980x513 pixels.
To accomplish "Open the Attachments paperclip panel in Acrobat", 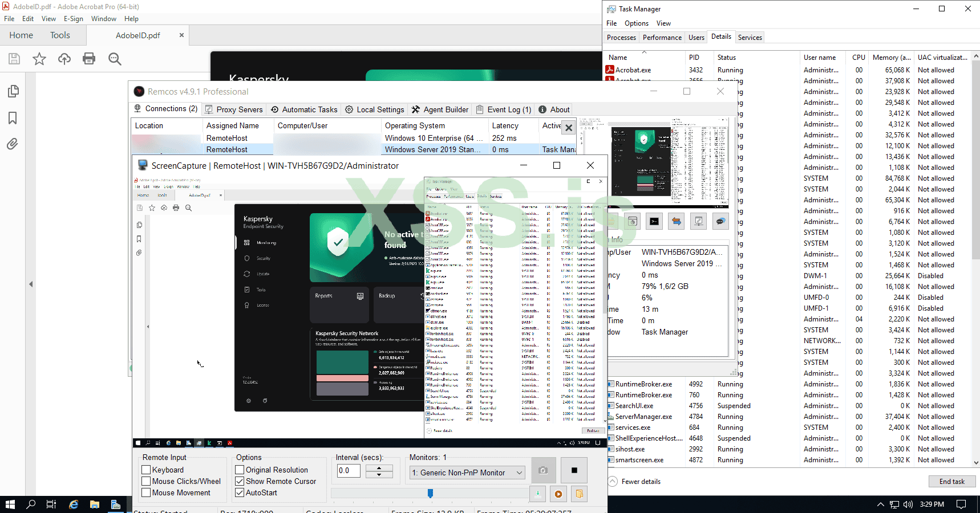I will [x=13, y=144].
